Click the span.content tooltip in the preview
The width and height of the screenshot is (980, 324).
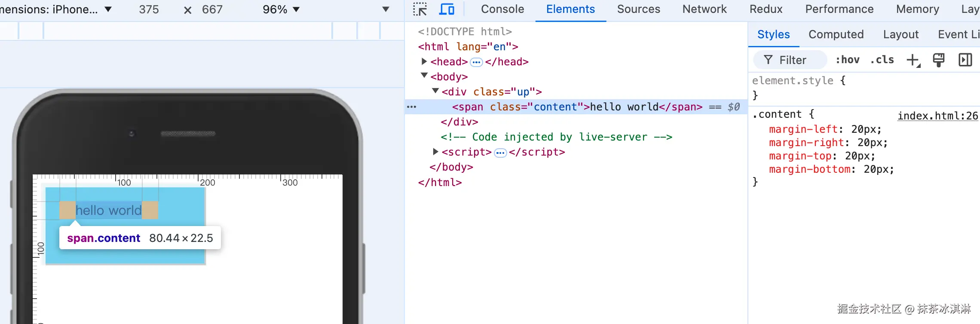point(140,238)
